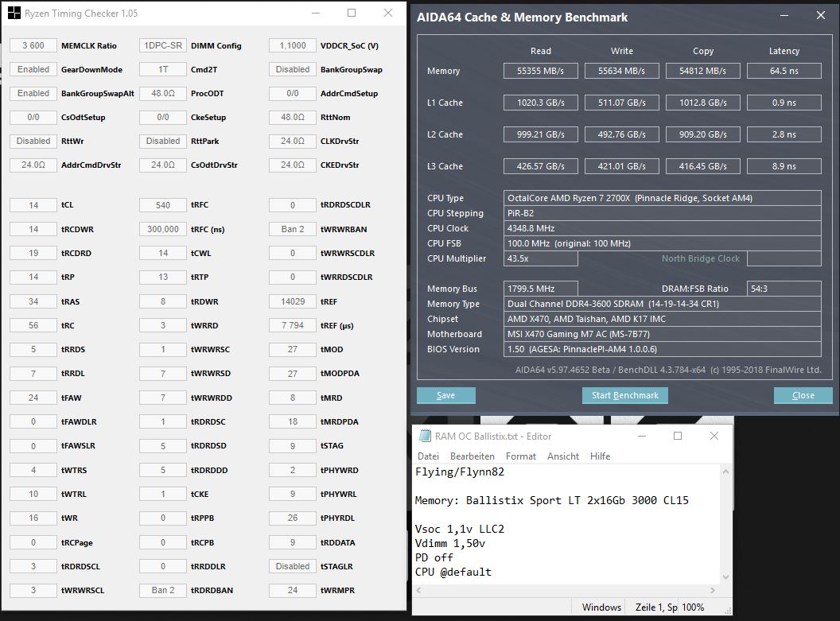Click the tWR value 16
The image size is (840, 621).
click(x=33, y=518)
